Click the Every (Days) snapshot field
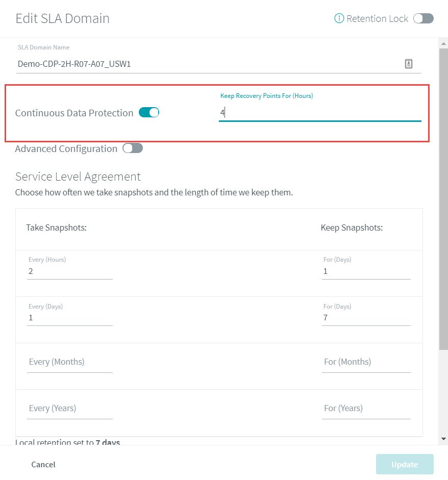This screenshot has width=448, height=480. pos(70,318)
